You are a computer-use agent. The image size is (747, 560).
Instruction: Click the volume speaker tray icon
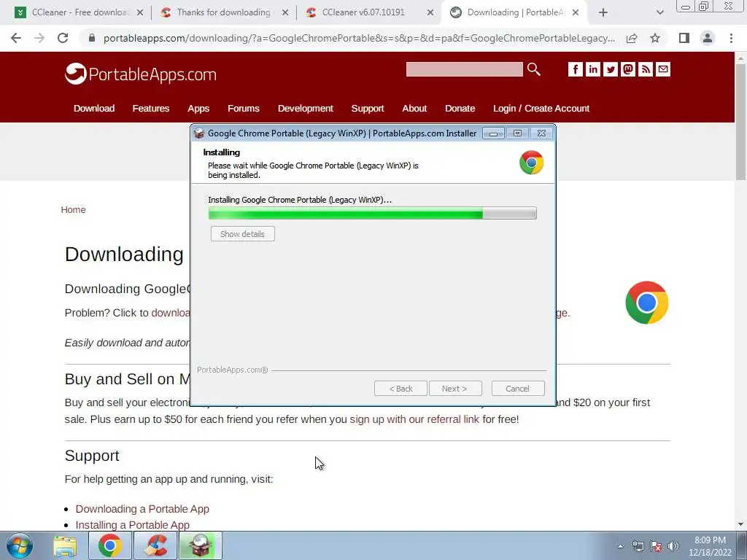pyautogui.click(x=673, y=546)
